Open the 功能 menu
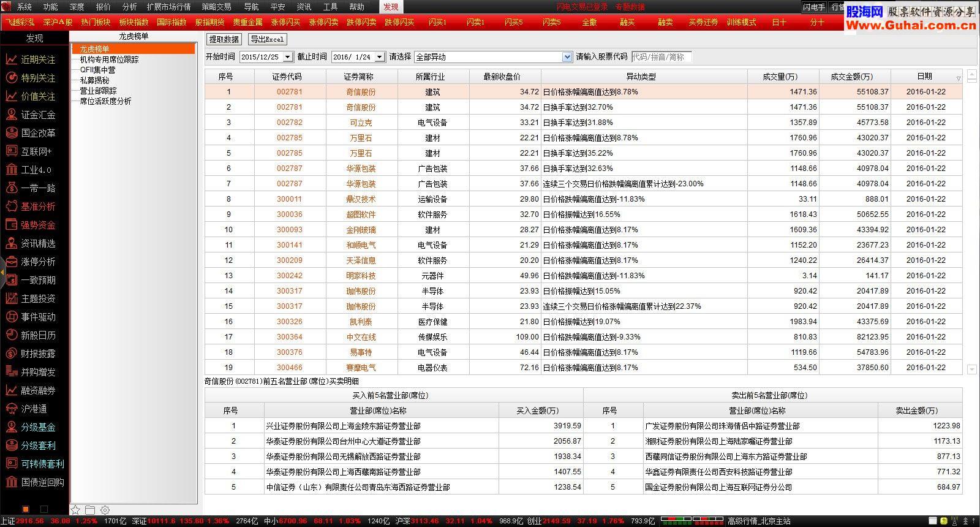This screenshot has height=527, width=980. [51, 7]
